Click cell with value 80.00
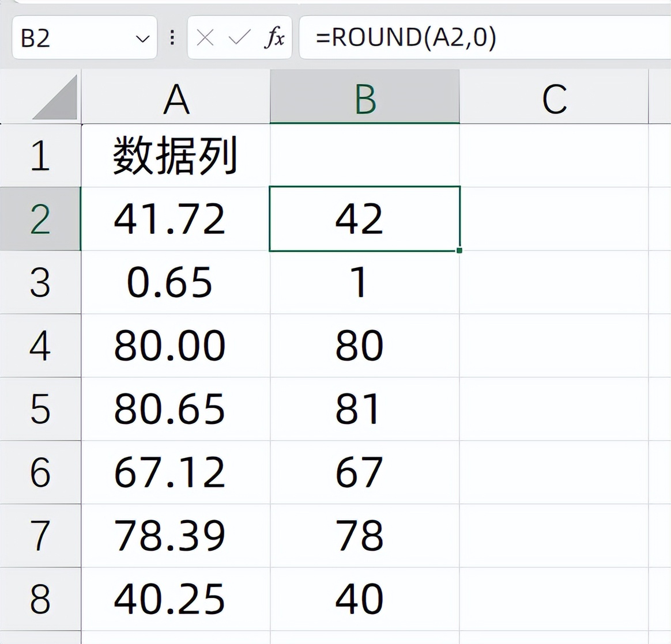The height and width of the screenshot is (644, 671). pos(176,346)
